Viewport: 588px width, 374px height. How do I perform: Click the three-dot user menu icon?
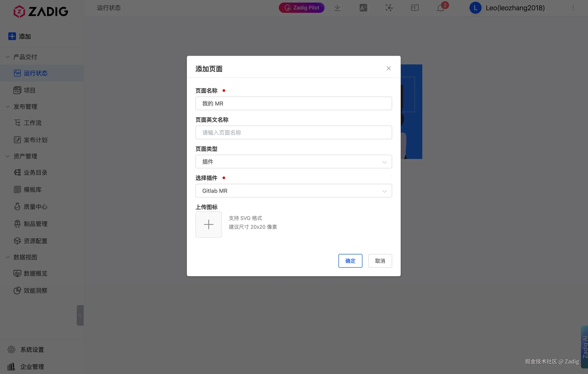point(573,8)
